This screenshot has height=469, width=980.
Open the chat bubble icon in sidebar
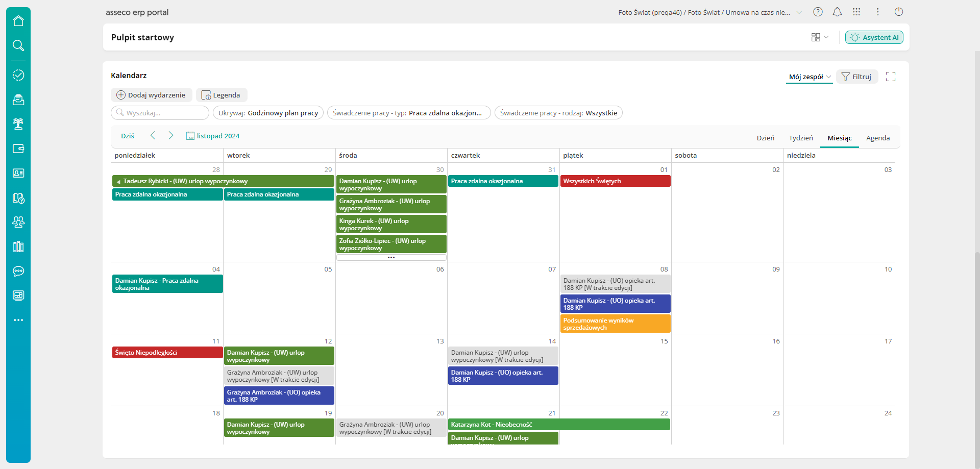coord(18,271)
